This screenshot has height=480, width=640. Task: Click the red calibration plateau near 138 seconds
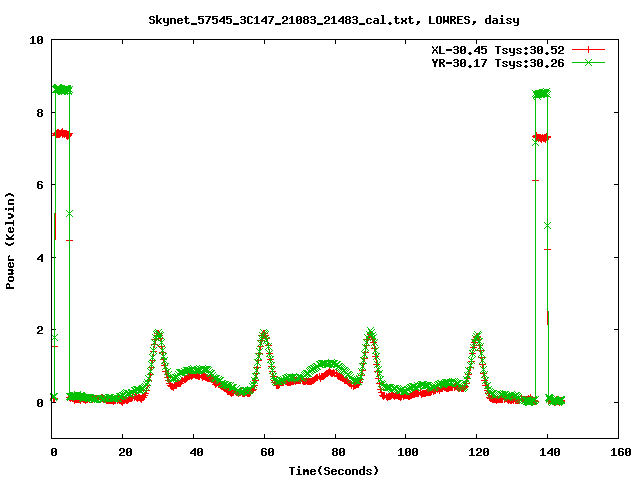tap(542, 138)
